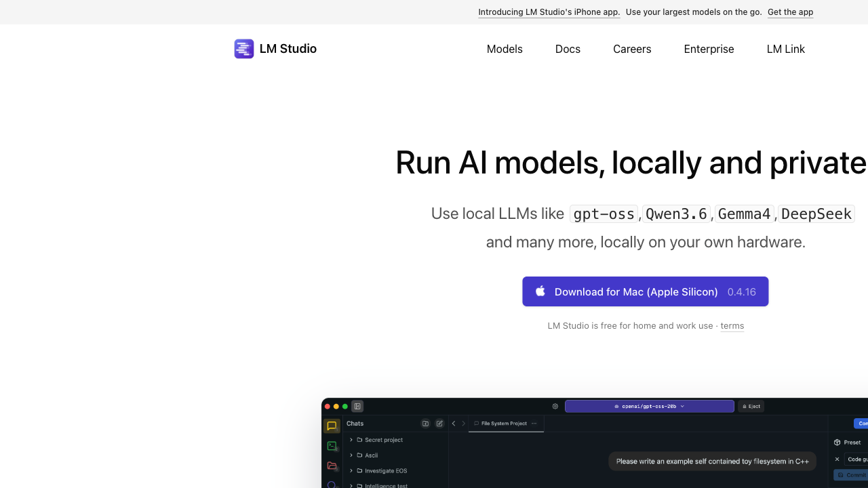
Task: Click the toy filesystem chat message bubble
Action: click(712, 462)
